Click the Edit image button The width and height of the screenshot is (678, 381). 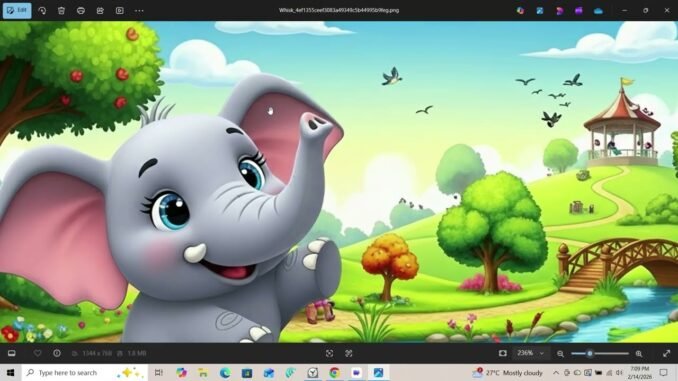pyautogui.click(x=17, y=10)
